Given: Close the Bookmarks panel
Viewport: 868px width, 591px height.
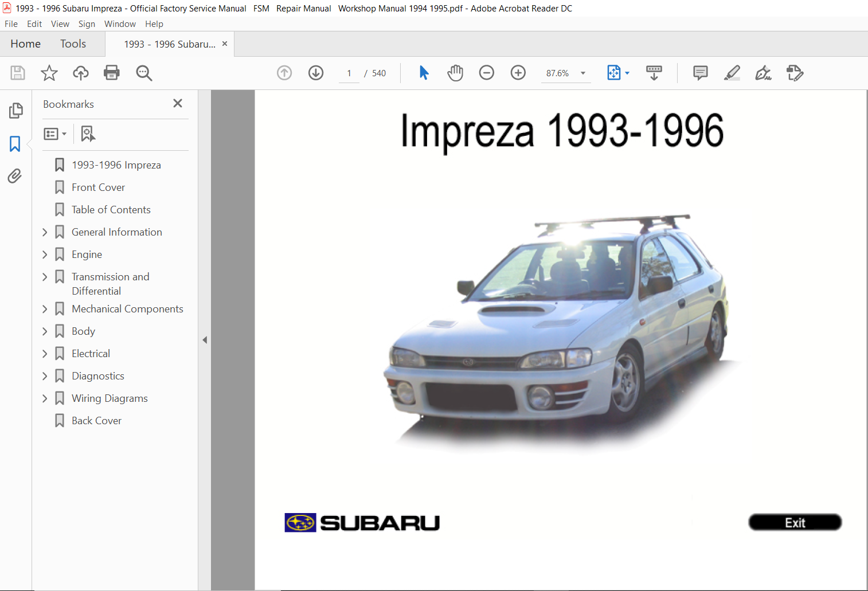Looking at the screenshot, I should point(178,103).
